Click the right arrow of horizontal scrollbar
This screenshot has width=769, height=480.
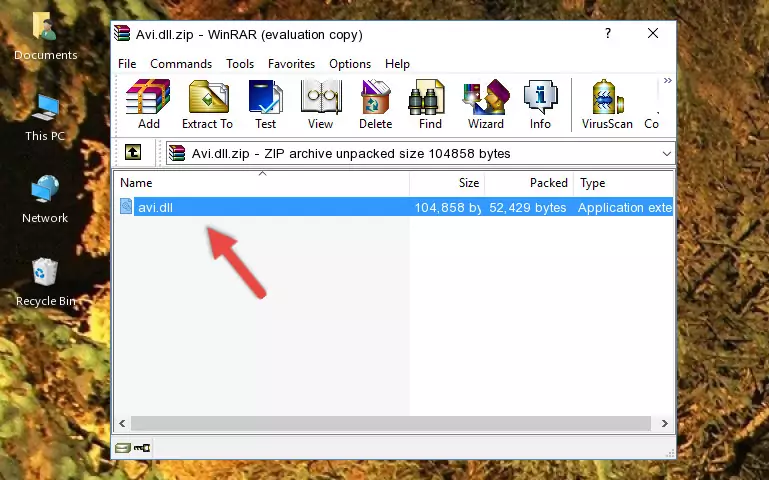pos(665,423)
